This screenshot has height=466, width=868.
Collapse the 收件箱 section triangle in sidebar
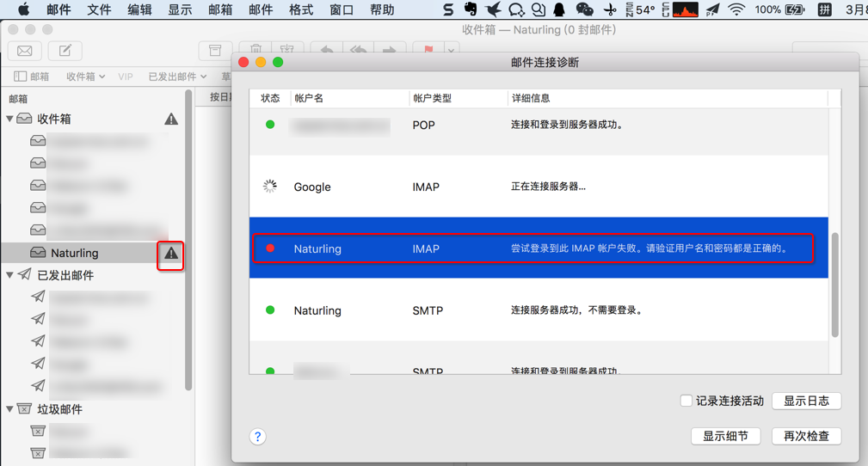[x=9, y=119]
